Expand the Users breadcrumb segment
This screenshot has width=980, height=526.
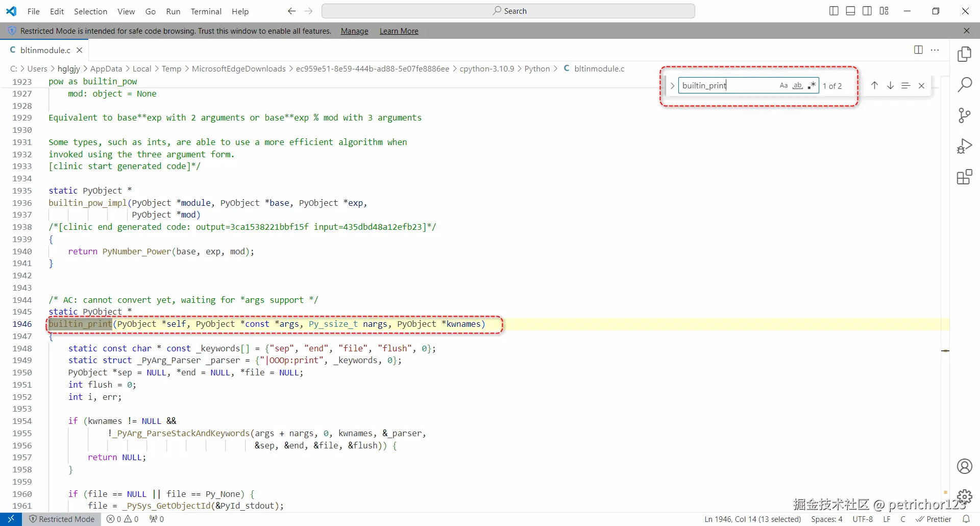point(37,68)
